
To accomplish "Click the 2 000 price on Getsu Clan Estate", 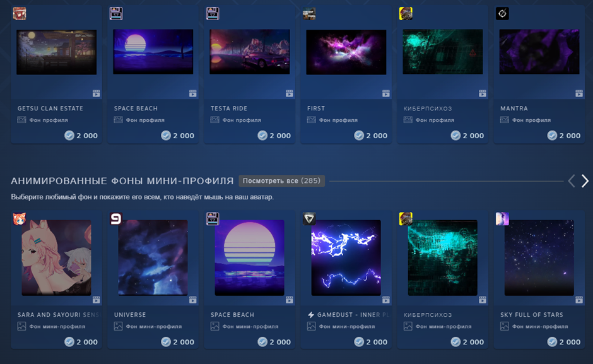I will [x=87, y=136].
